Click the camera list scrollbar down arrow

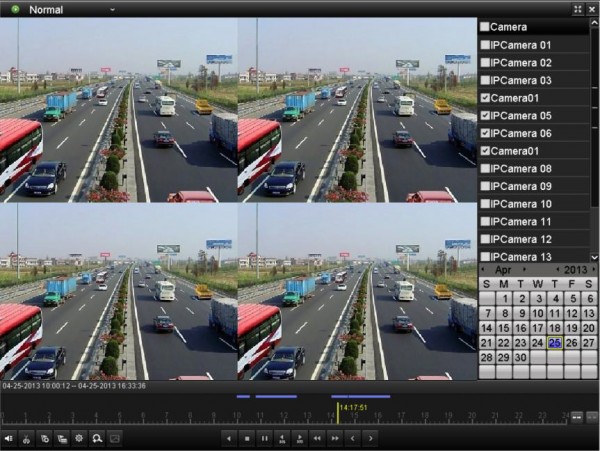coord(594,257)
